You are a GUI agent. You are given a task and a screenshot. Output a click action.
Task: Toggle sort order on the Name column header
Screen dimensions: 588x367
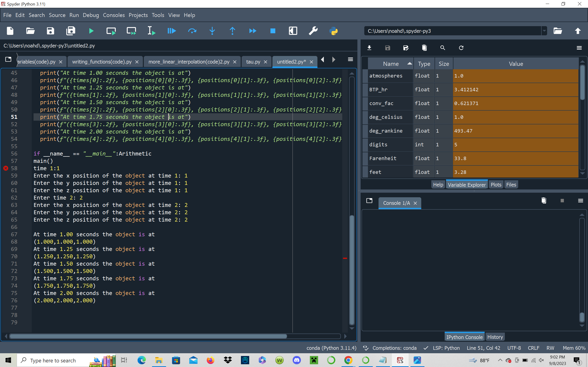click(391, 64)
